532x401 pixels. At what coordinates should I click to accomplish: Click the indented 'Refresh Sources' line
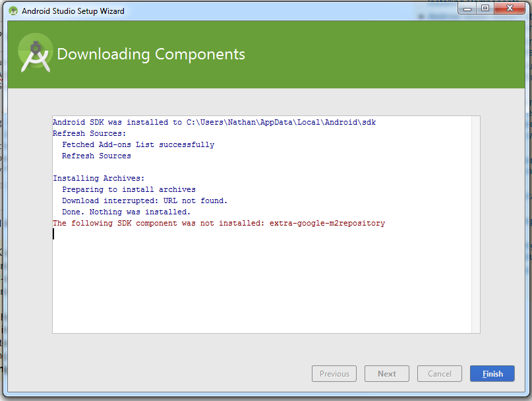pos(96,156)
